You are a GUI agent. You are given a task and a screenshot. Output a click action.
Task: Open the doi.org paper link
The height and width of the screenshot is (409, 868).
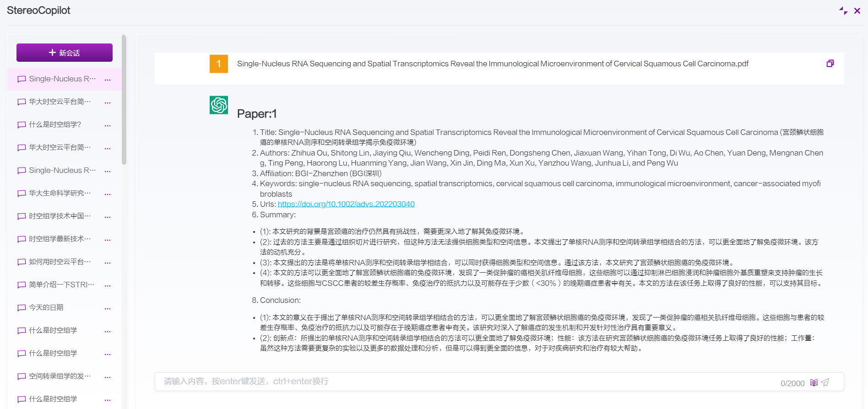point(346,204)
